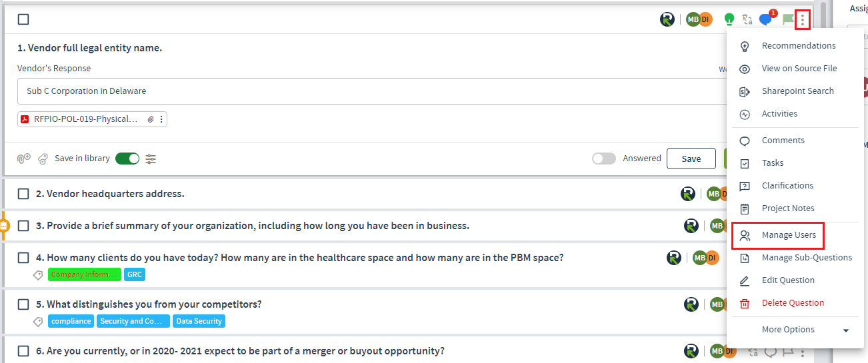Click the Save button
This screenshot has width=868, height=363.
[691, 159]
